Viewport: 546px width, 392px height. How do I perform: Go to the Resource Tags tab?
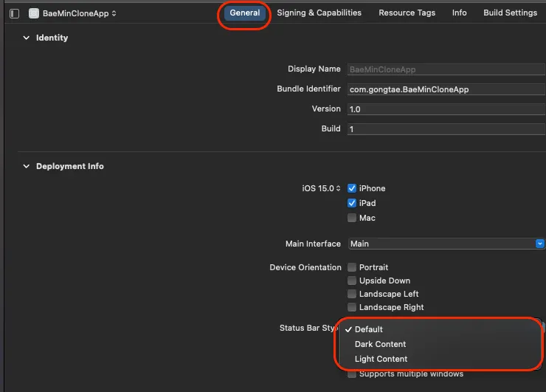click(407, 13)
